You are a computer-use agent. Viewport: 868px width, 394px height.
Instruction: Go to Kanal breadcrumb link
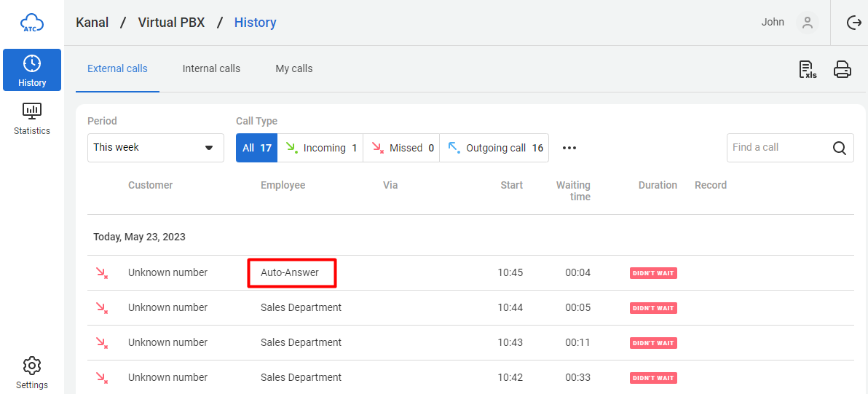coord(92,23)
